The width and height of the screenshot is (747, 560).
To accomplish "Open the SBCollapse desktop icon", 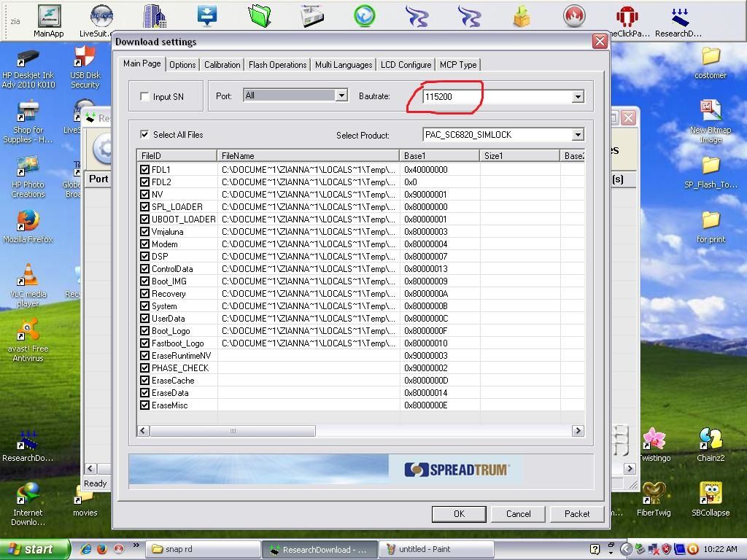I will tap(710, 494).
